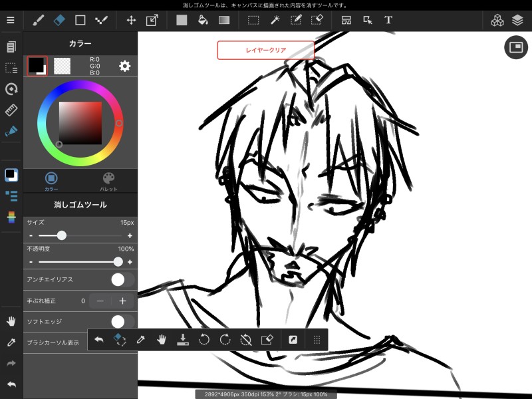Open the brush pen sidebar icon

pyautogui.click(x=11, y=131)
